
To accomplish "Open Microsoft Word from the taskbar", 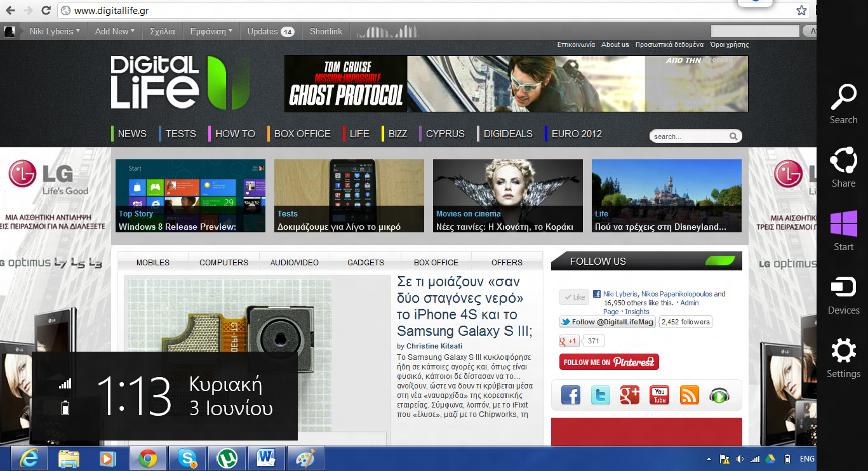I will (266, 458).
